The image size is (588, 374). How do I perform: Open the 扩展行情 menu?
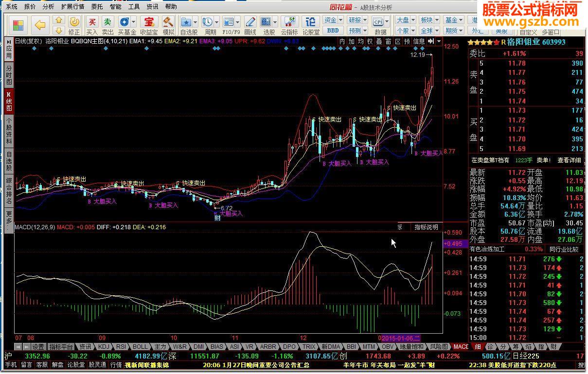pyautogui.click(x=72, y=7)
